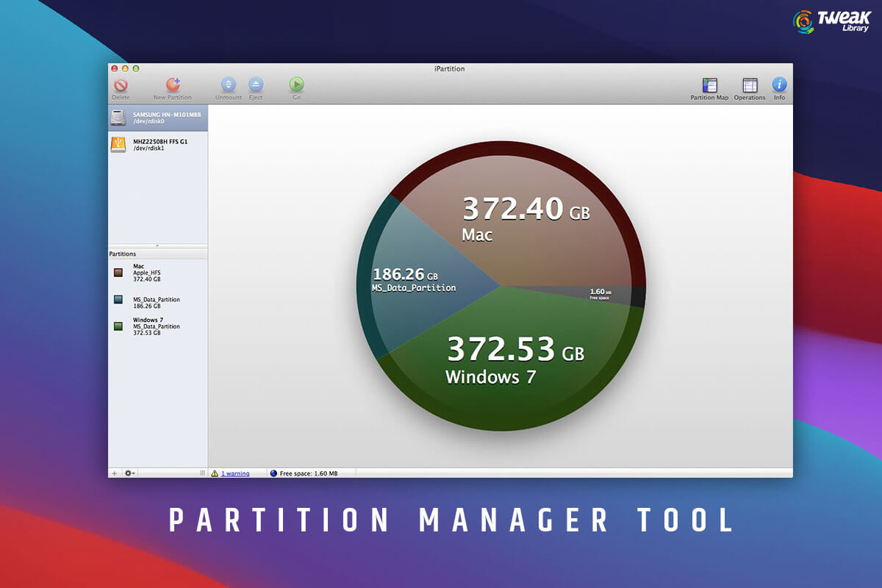Click the plus button below partitions list

[x=114, y=473]
